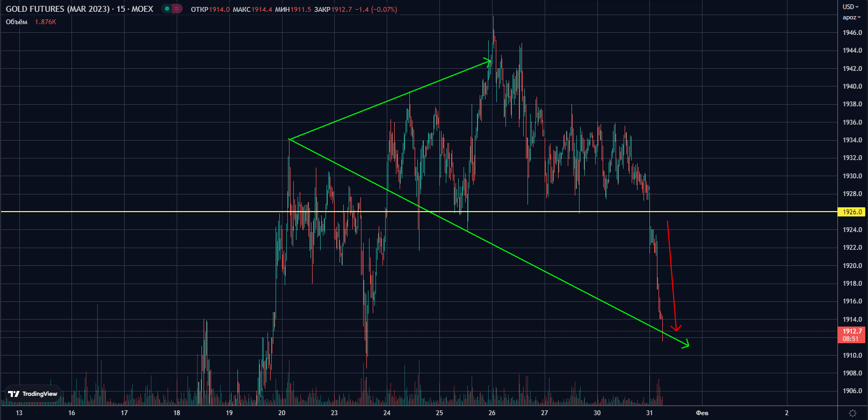Click the ЗАКР closing price value

pyautogui.click(x=341, y=10)
